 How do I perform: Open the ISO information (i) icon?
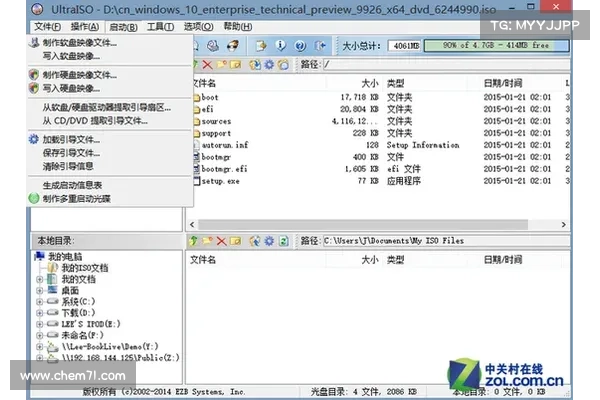280,46
